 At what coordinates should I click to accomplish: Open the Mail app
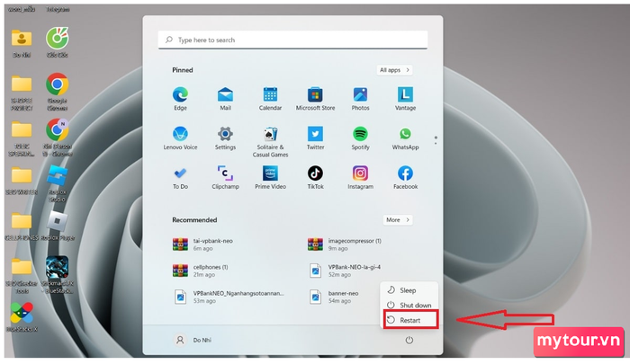click(225, 98)
